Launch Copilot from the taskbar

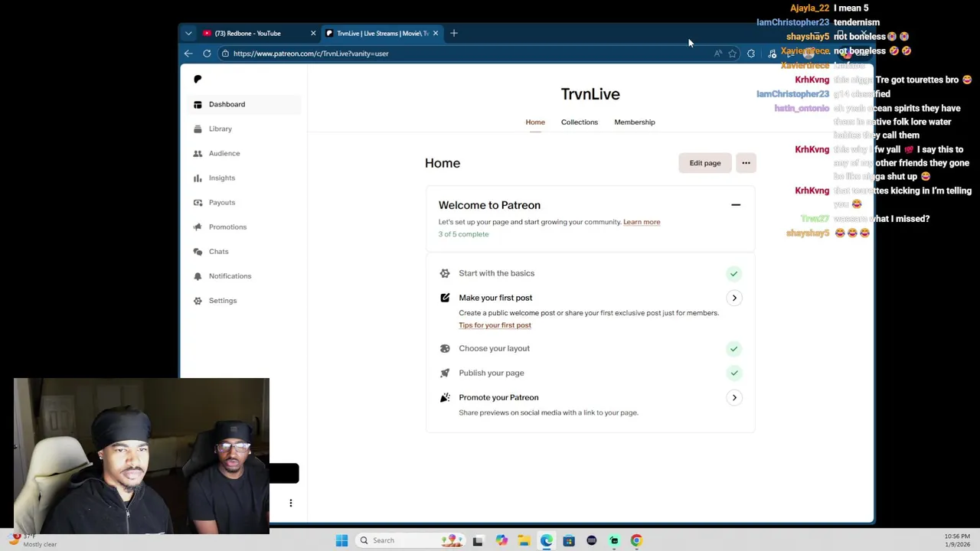pos(501,540)
